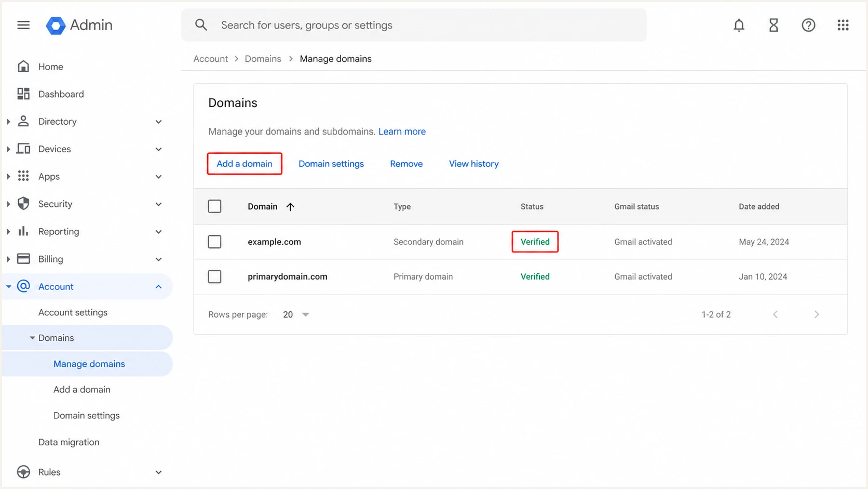The width and height of the screenshot is (868, 489).
Task: Click the Rules icon in sidebar
Action: tap(23, 472)
